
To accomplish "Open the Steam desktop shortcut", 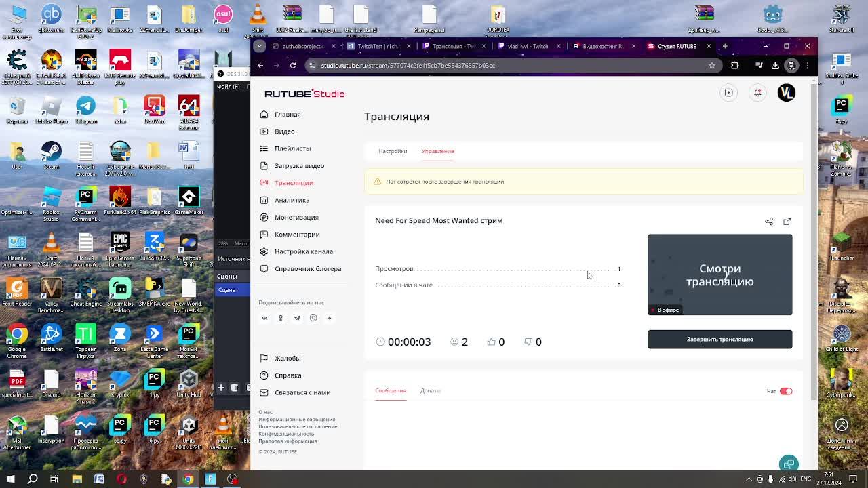I will click(x=51, y=155).
